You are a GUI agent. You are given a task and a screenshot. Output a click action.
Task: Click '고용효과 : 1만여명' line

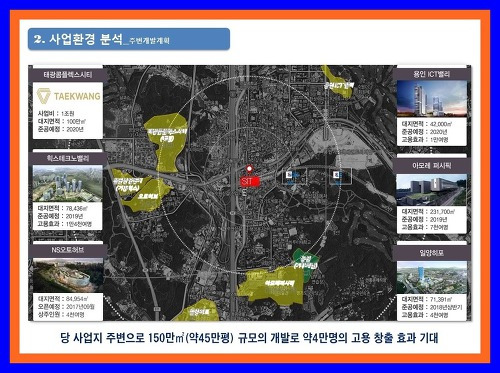[x=425, y=140]
